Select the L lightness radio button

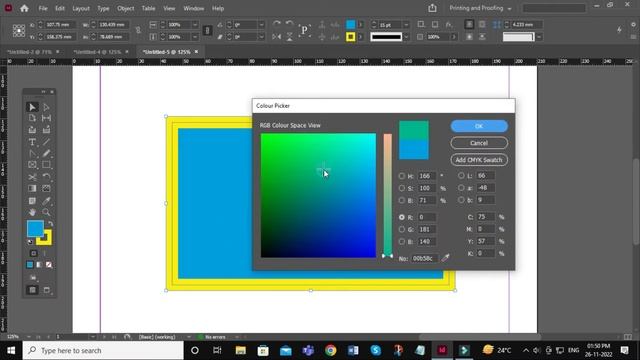[461, 176]
